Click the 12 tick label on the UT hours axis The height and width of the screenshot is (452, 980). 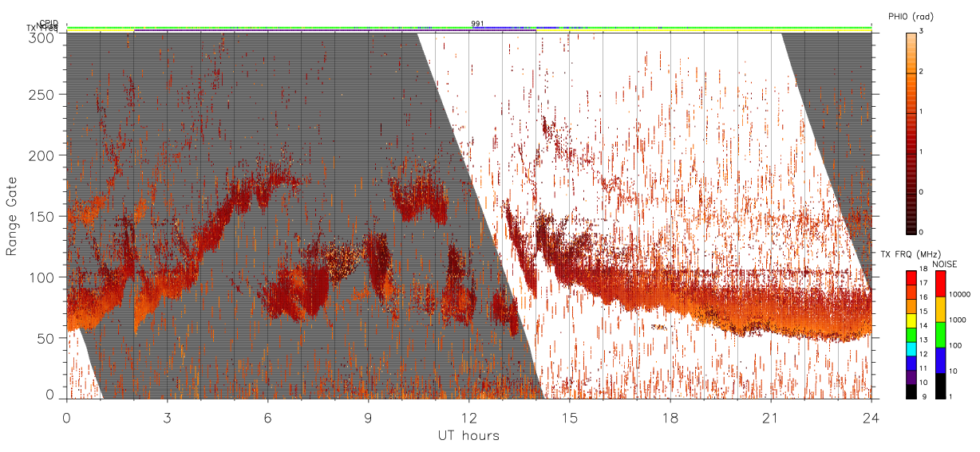coord(469,417)
